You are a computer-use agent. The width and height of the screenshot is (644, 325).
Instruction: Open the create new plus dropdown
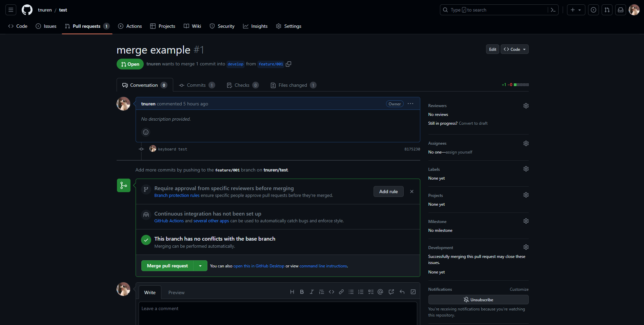click(576, 10)
